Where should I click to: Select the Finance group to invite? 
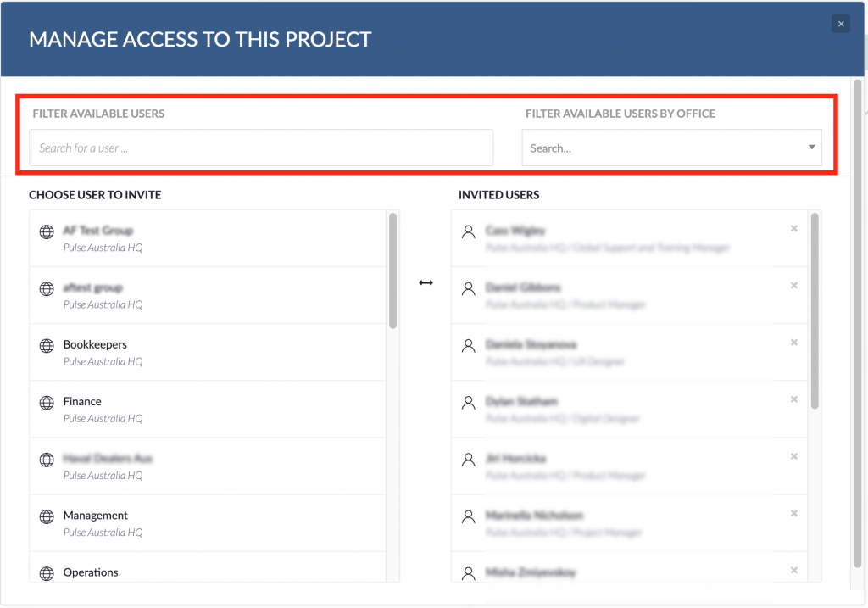208,410
